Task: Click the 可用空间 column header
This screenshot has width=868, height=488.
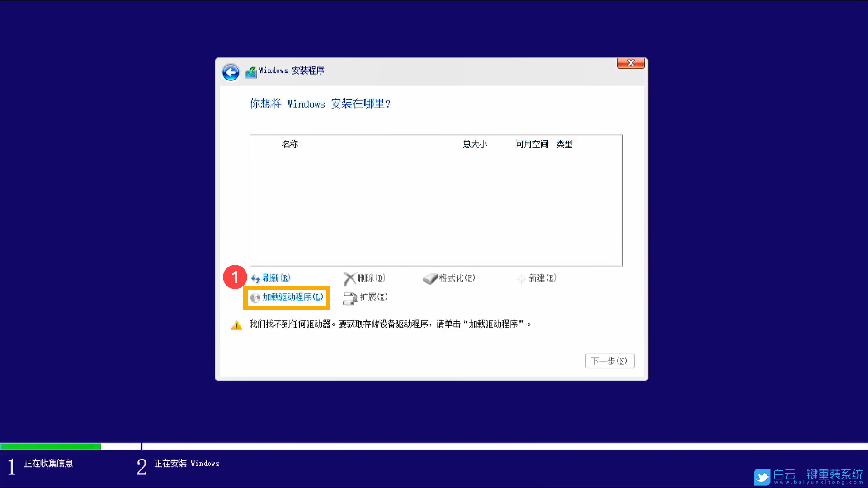Action: coord(531,144)
